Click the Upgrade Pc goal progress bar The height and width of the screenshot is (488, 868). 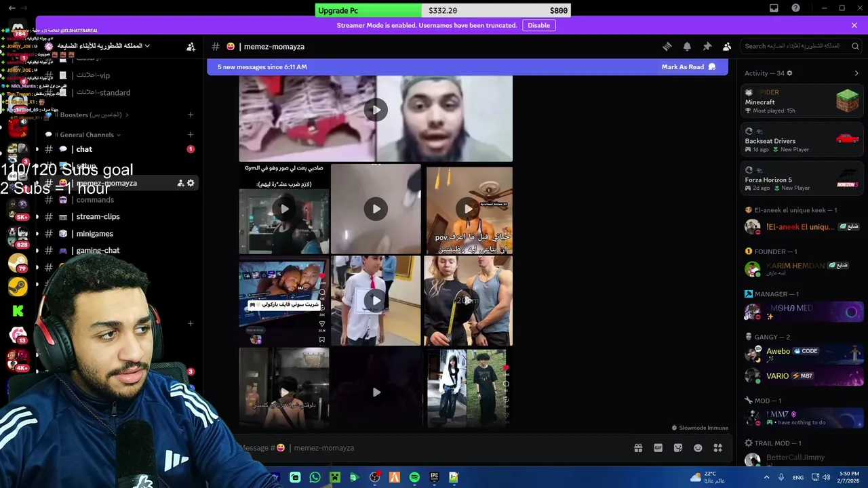[x=442, y=10]
